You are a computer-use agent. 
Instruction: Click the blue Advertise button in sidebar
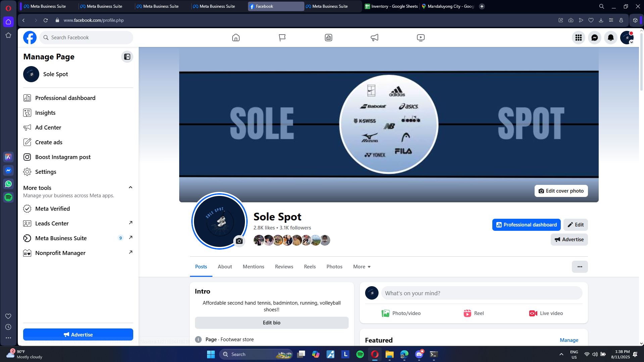point(78,334)
